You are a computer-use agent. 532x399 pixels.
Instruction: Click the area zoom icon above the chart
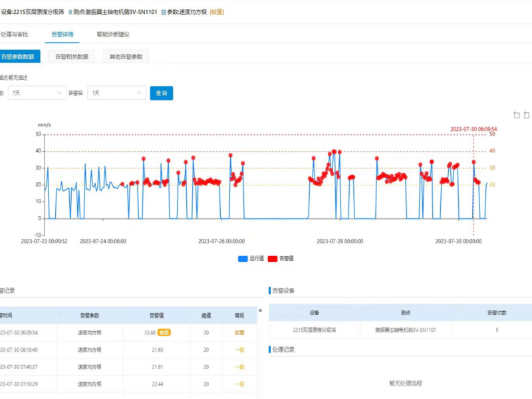pyautogui.click(x=516, y=115)
